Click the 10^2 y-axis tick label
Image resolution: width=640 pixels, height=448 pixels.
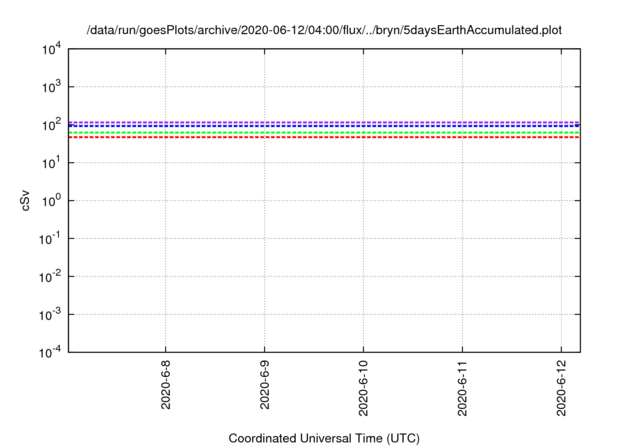(x=51, y=125)
